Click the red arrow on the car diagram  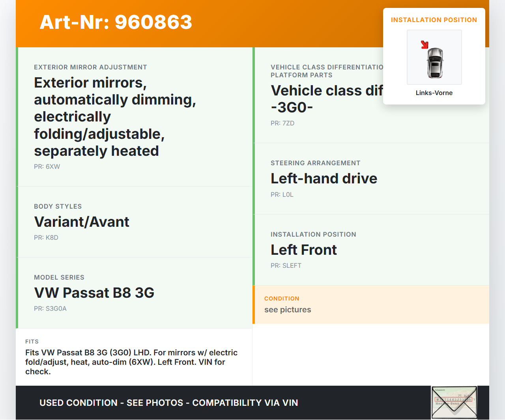[x=425, y=45]
